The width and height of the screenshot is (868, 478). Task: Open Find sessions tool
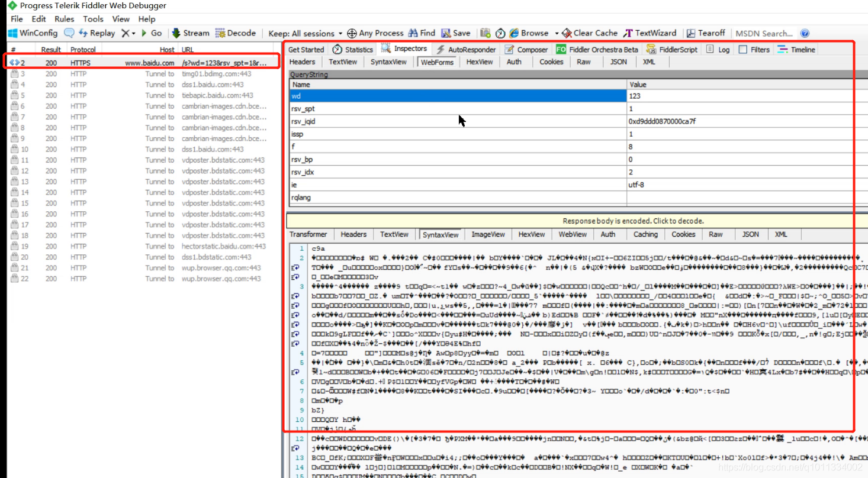[x=422, y=33]
